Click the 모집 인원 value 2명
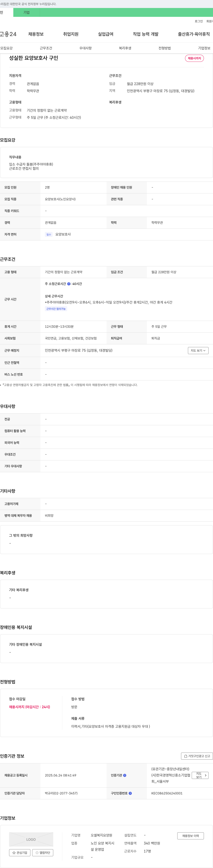 47,187
